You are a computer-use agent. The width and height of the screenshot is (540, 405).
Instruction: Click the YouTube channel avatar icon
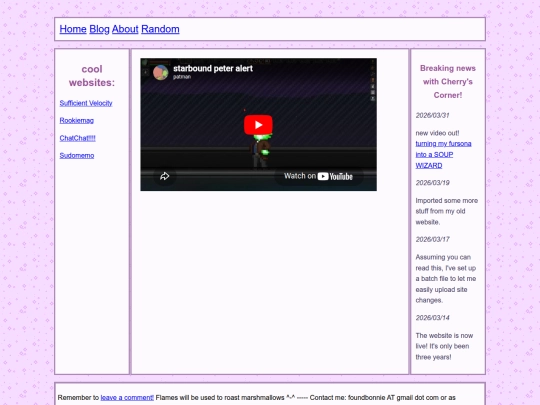(160, 72)
